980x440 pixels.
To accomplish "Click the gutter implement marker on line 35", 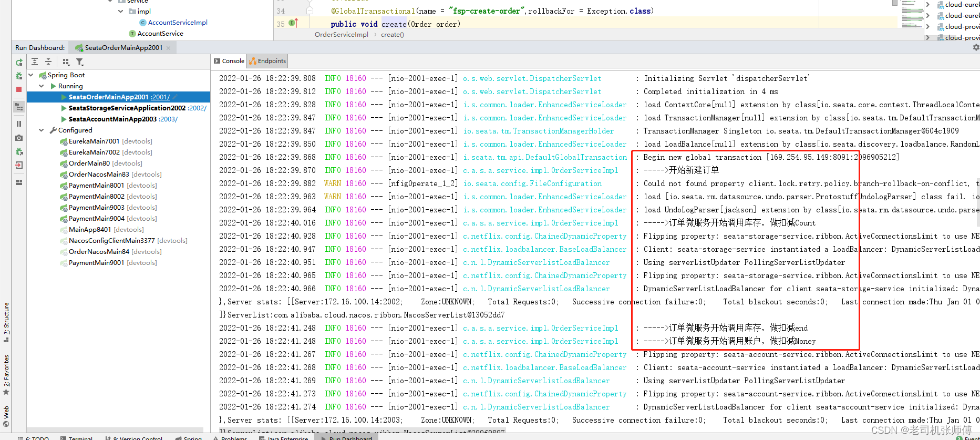I will pyautogui.click(x=293, y=23).
